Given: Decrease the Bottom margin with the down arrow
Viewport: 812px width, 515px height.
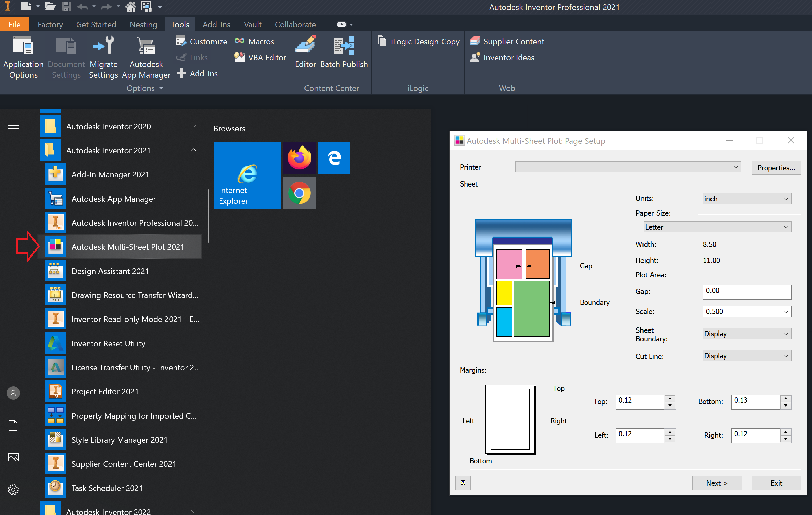Looking at the screenshot, I should tap(785, 406).
